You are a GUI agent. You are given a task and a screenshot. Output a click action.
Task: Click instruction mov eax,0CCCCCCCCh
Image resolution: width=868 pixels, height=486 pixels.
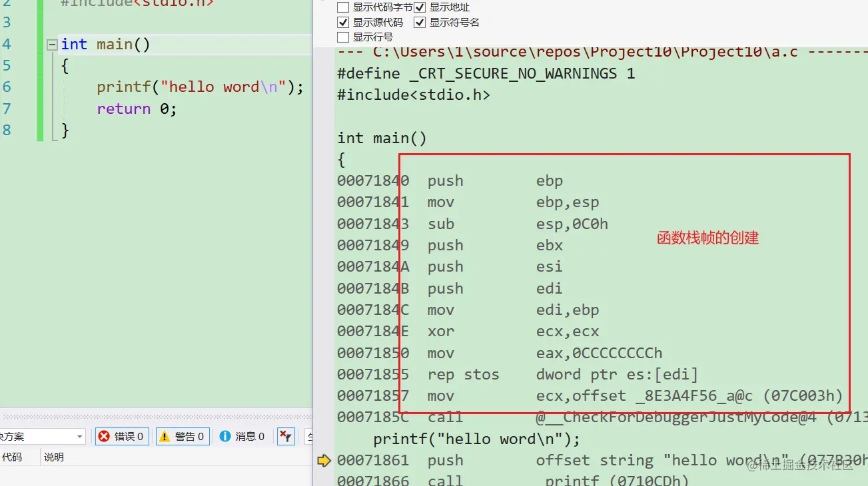(500, 353)
